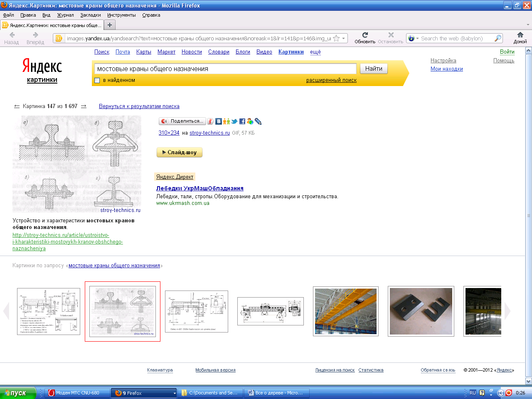
Task: Click the Яндекс logo
Action: pyautogui.click(x=42, y=66)
